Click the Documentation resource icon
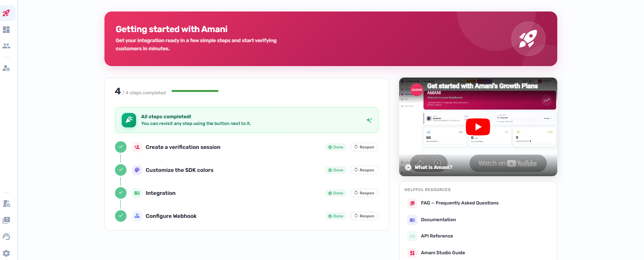 click(x=412, y=220)
